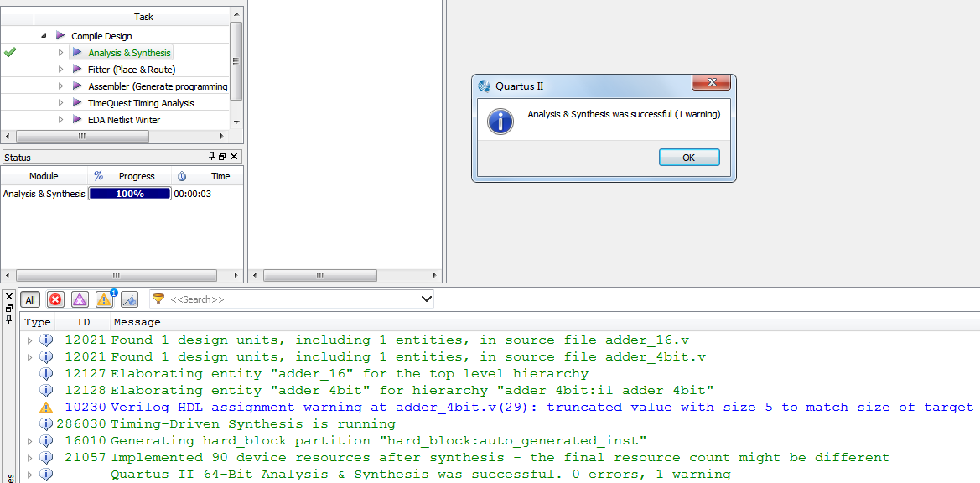Float the Messages panel window
The height and width of the screenshot is (483, 980).
(8, 308)
